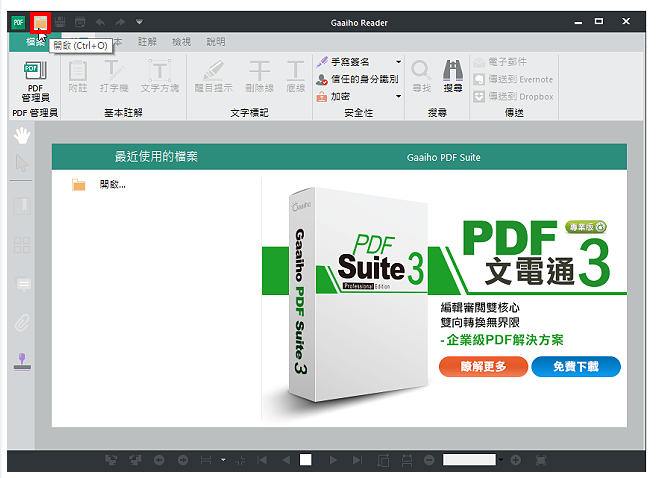Click the page number field
The image size is (659, 478).
click(306, 460)
